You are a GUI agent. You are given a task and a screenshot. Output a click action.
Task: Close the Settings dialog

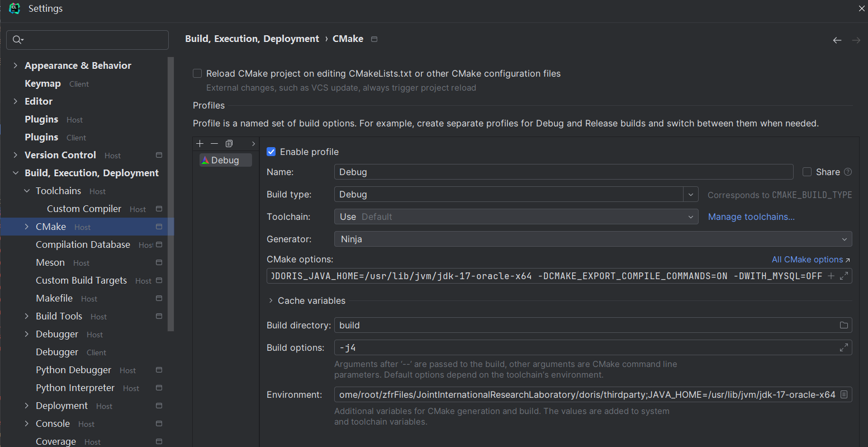[861, 8]
